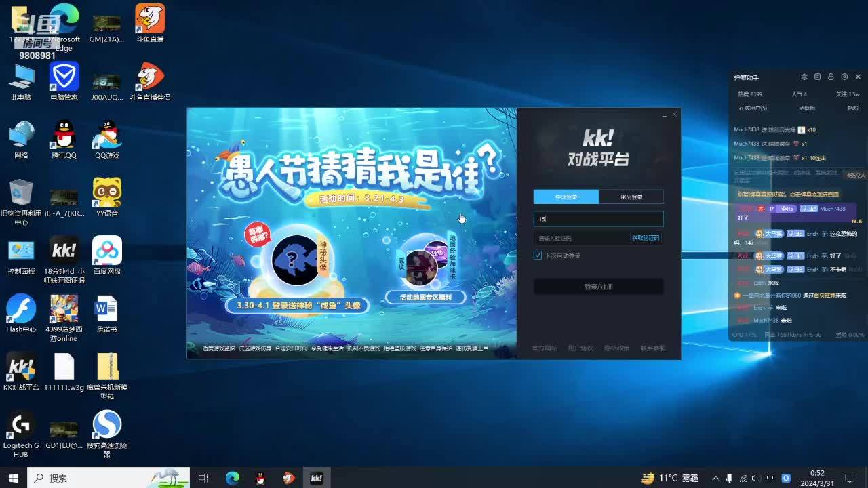Focus the verification code input field
The image size is (868, 488).
(582, 238)
